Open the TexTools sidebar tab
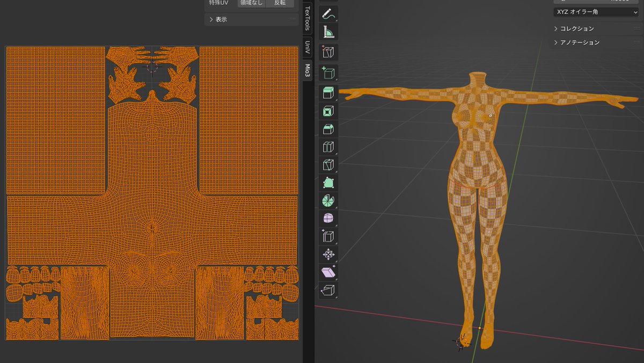The height and width of the screenshot is (363, 644). tap(308, 18)
